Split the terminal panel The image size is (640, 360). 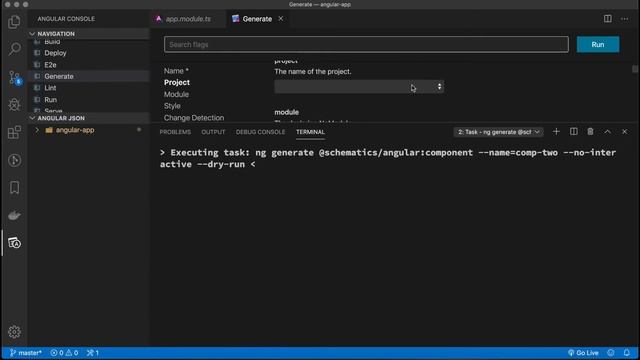pos(573,131)
